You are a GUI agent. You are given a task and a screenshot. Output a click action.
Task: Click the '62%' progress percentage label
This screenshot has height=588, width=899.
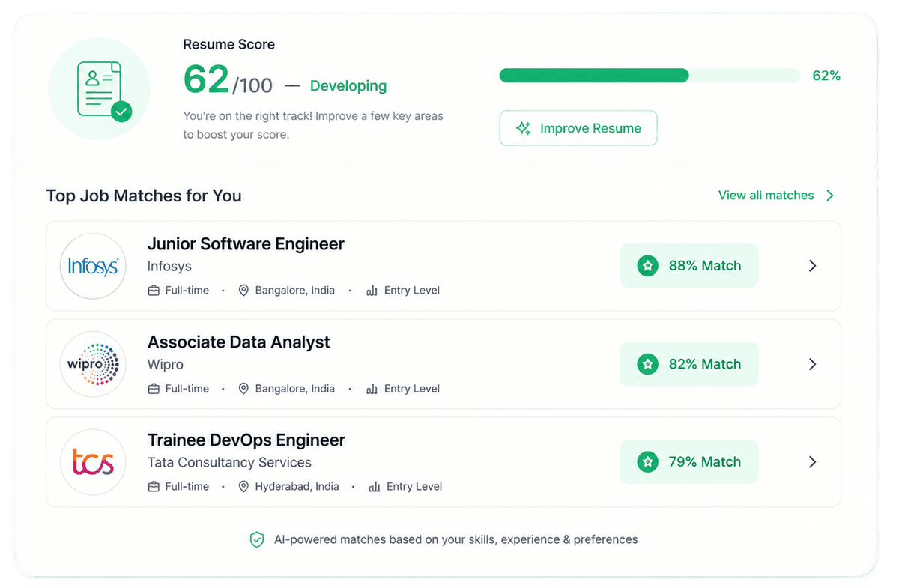tap(826, 76)
